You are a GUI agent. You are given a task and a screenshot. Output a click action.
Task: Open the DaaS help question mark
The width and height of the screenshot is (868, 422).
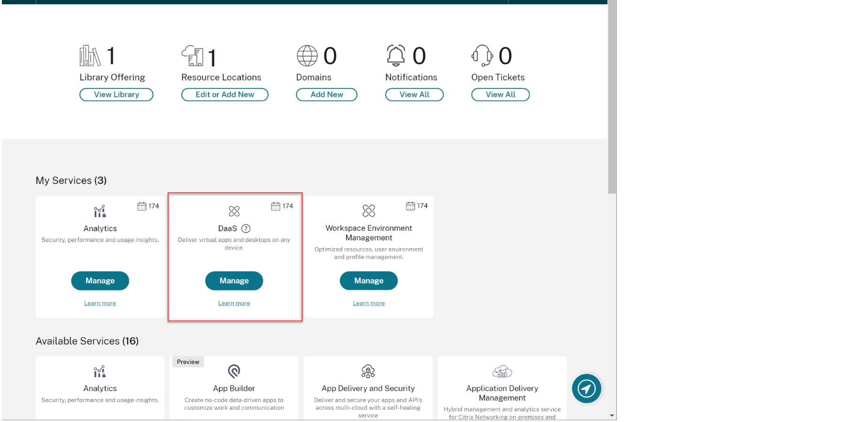pyautogui.click(x=246, y=228)
